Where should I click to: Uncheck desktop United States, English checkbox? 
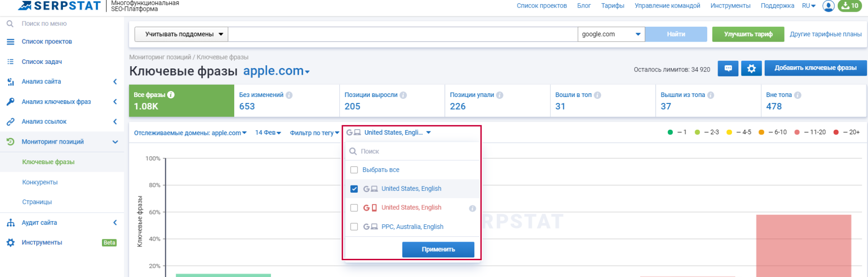tap(354, 189)
